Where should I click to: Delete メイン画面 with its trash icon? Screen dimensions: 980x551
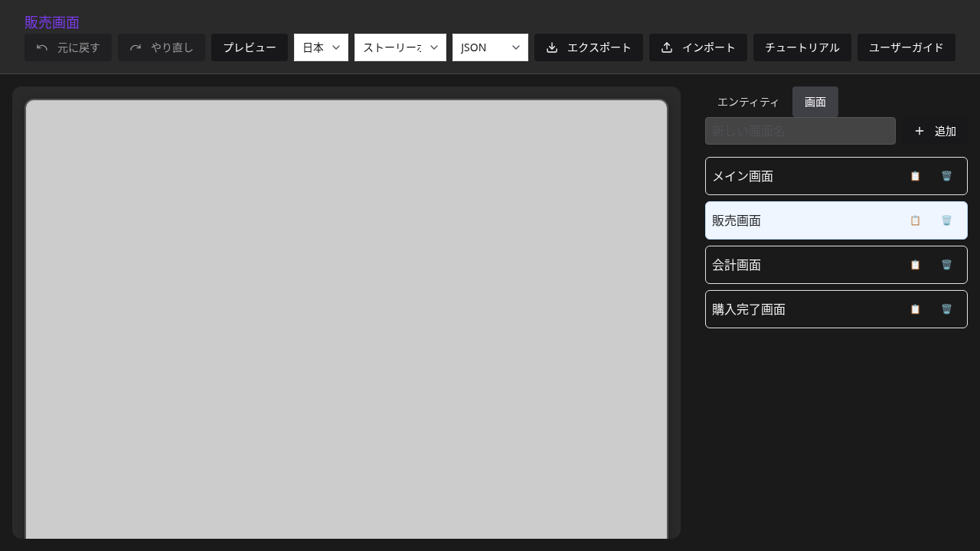click(x=946, y=176)
